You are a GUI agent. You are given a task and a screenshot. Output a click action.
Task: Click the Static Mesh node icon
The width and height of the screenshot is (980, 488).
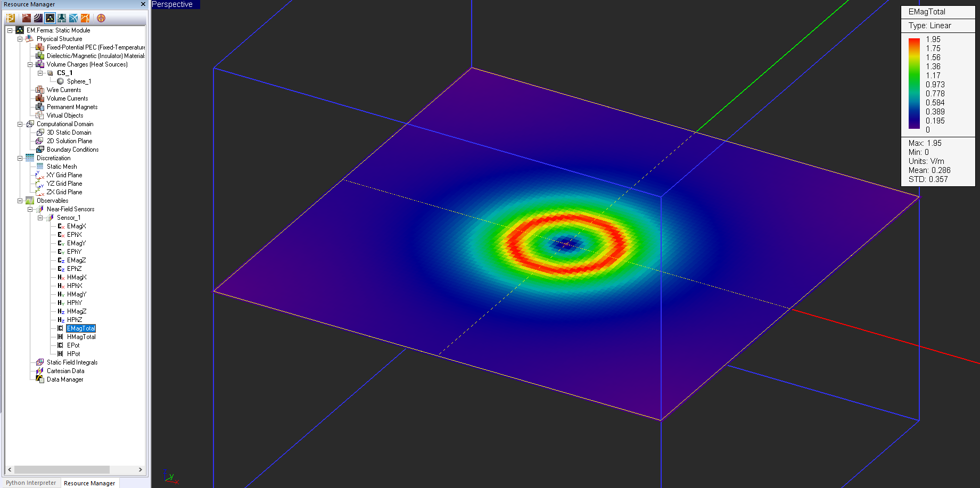point(40,167)
